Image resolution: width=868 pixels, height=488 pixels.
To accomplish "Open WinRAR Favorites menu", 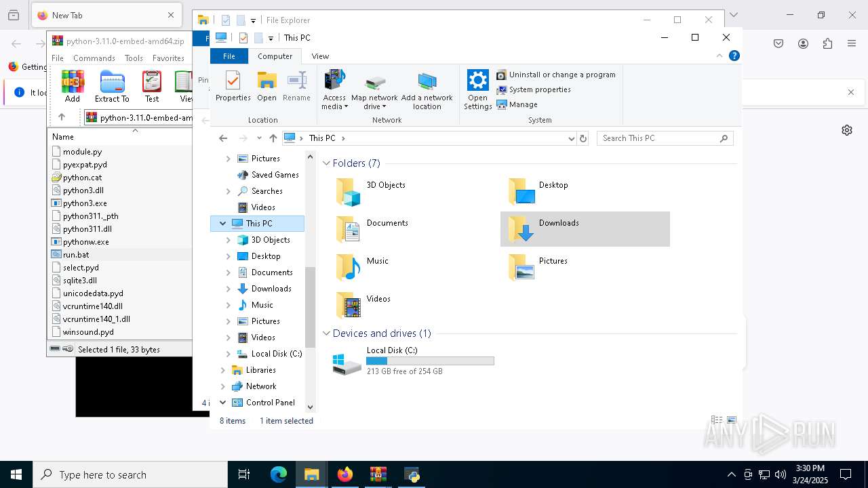I will click(168, 58).
